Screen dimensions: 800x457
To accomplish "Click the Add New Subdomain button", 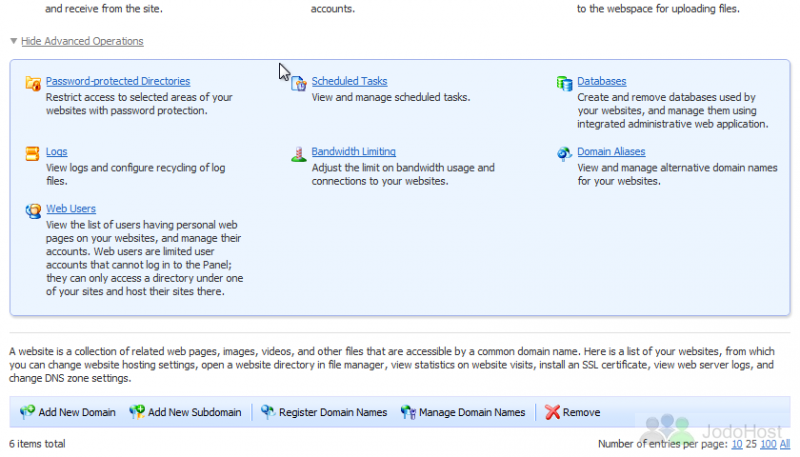I will pyautogui.click(x=185, y=412).
